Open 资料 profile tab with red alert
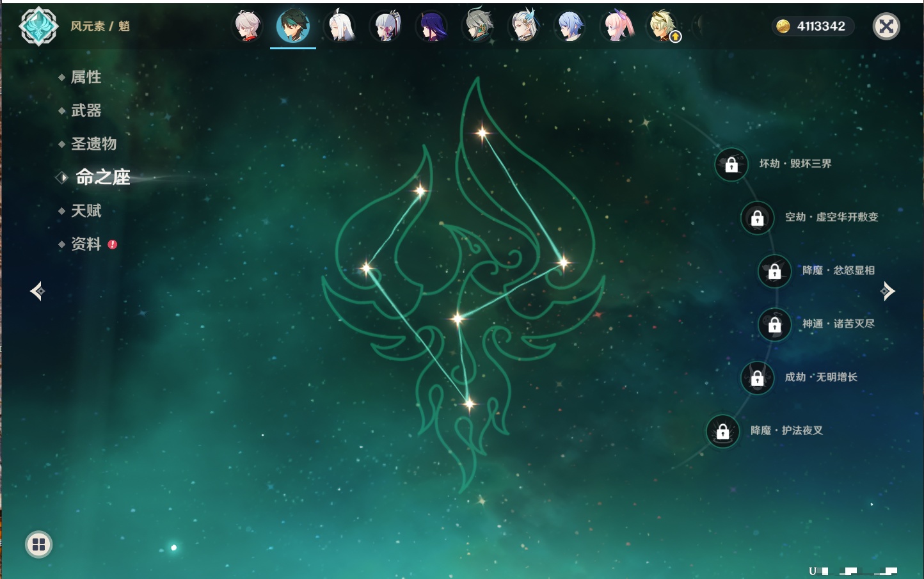This screenshot has height=579, width=924. [86, 244]
